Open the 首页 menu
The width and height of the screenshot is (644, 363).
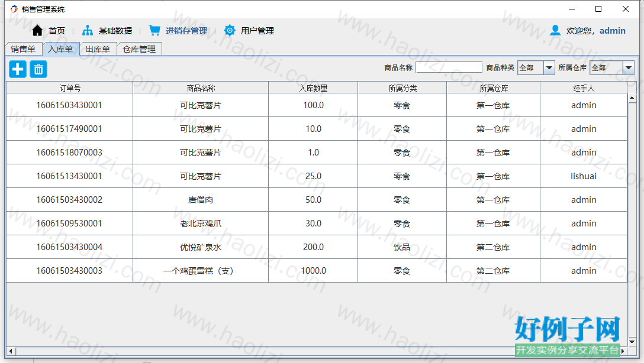pos(57,31)
